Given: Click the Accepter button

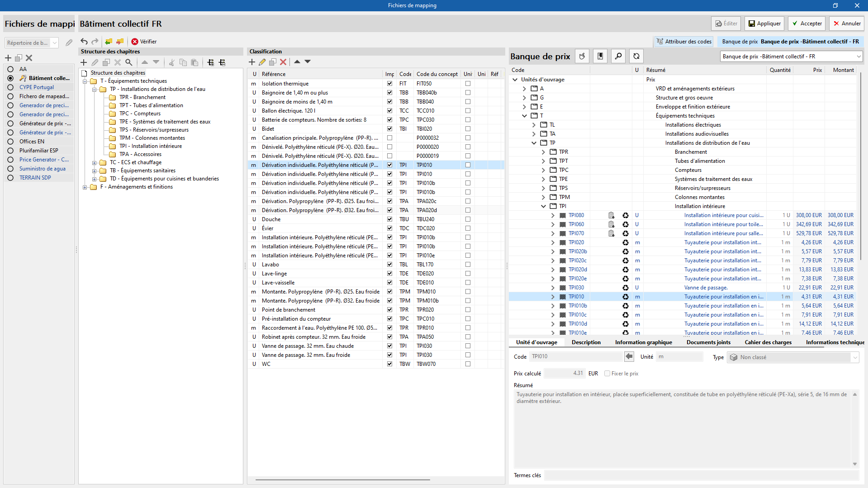Looking at the screenshot, I should tap(806, 24).
